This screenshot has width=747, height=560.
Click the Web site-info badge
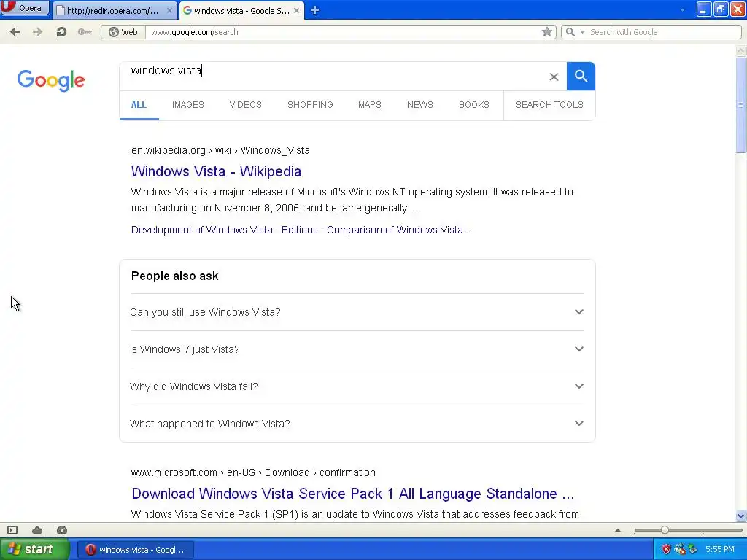pos(123,32)
